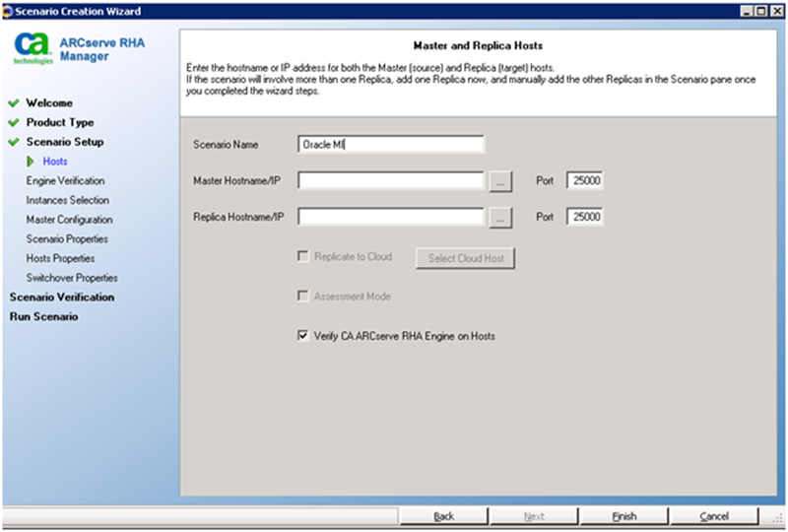The height and width of the screenshot is (532, 788).
Task: Uncheck Verify CA ARCserve RHA Engine on Hosts
Action: pos(303,335)
